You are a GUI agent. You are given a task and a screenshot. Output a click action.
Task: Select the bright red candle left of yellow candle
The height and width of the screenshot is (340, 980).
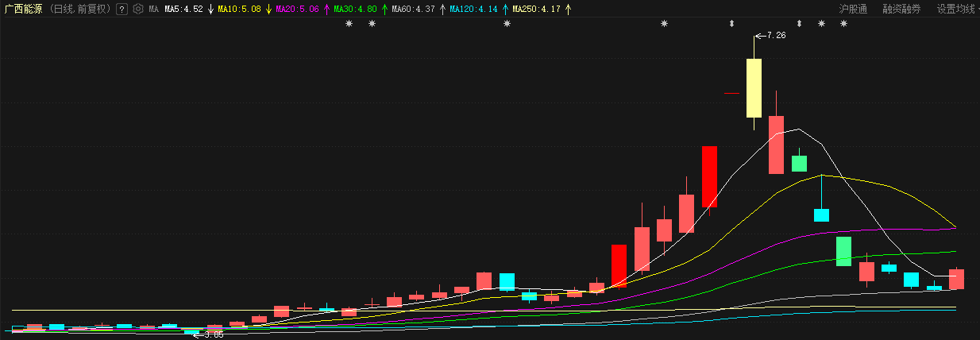click(x=709, y=177)
